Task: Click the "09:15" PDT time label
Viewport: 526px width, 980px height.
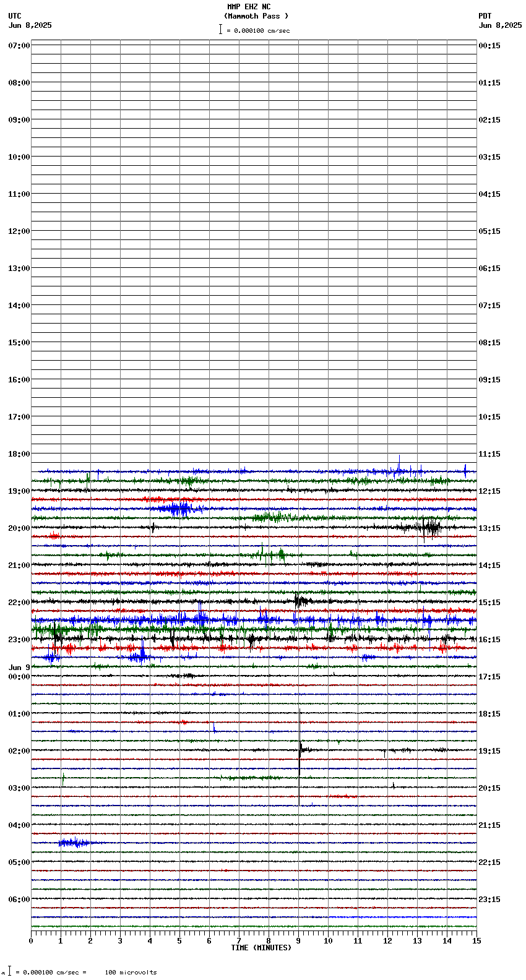Action: tap(489, 380)
